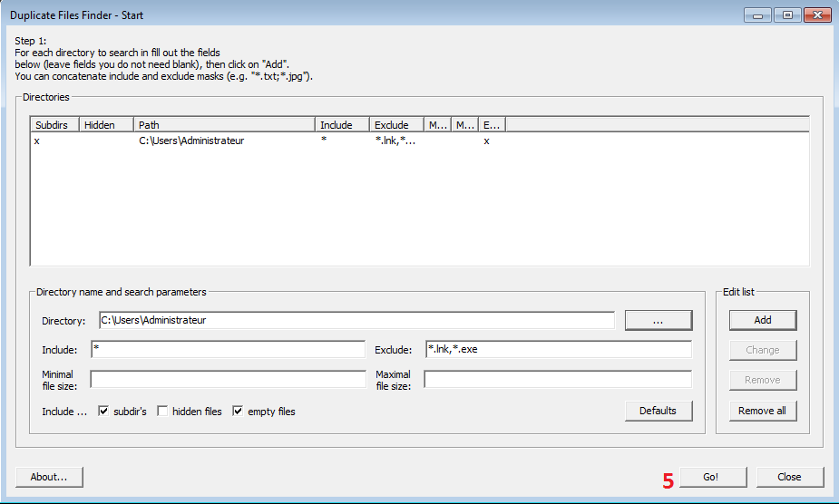Enable the hidden files checkbox

tap(162, 412)
